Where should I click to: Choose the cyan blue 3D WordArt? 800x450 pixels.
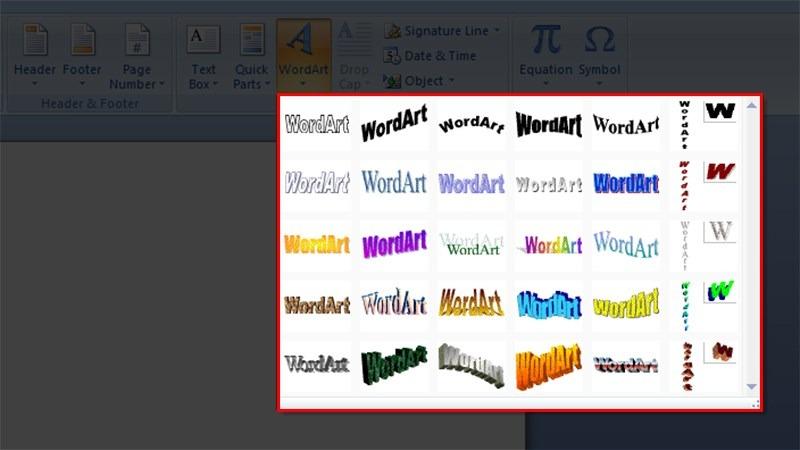pos(549,304)
